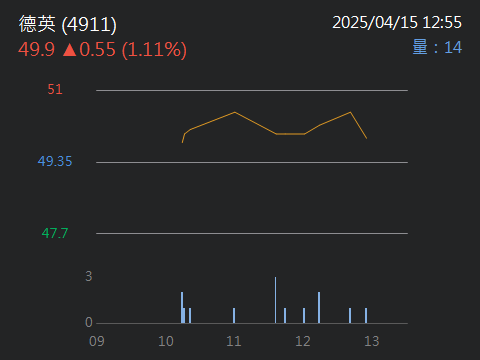Screen dimensions: 480x360
Task: Click the volume axis label 3
Action: click(89, 276)
